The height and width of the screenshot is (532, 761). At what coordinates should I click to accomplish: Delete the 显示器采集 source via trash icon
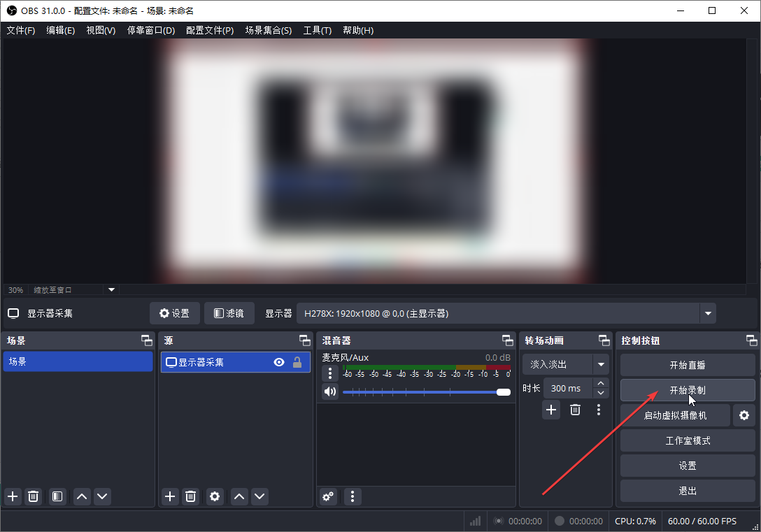pyautogui.click(x=190, y=496)
